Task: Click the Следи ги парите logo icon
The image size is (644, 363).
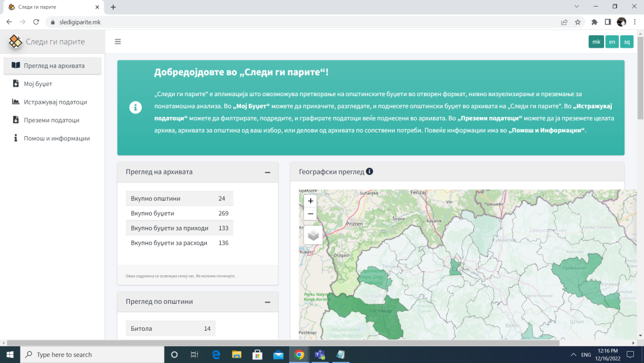Action: 15,42
